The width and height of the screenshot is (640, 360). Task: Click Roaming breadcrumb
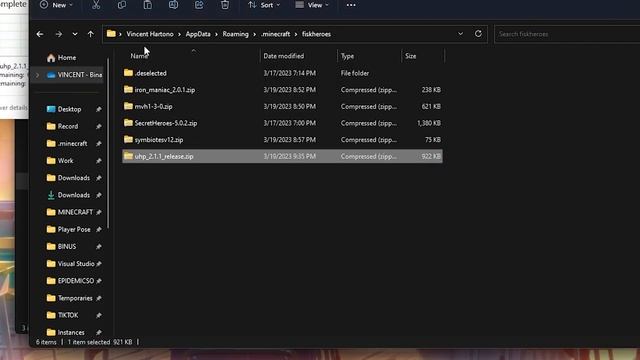pos(236,34)
